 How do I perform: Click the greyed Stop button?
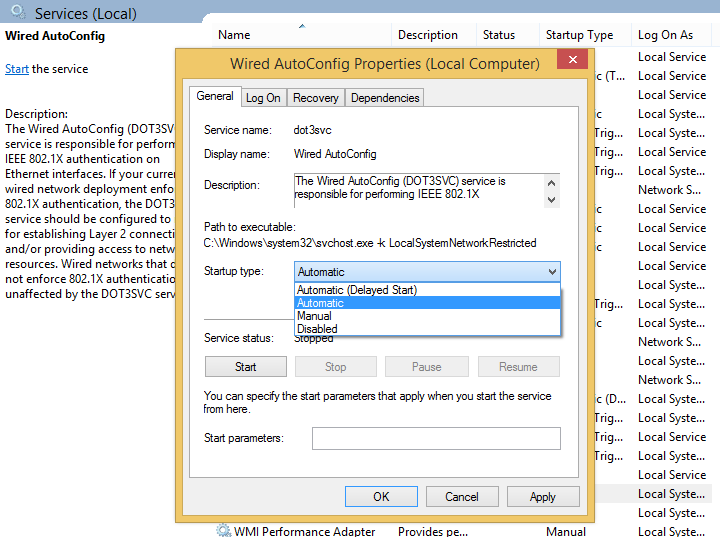(x=336, y=367)
